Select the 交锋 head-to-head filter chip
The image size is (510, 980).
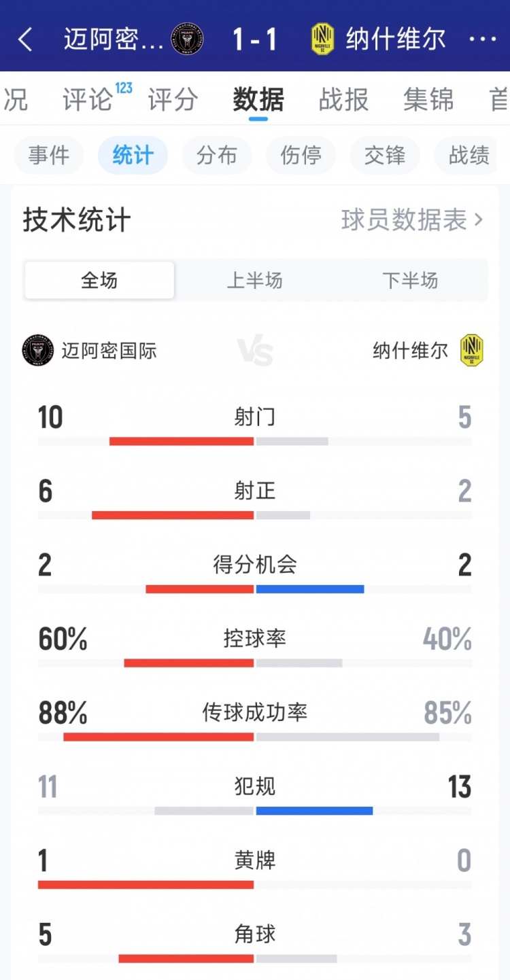385,156
